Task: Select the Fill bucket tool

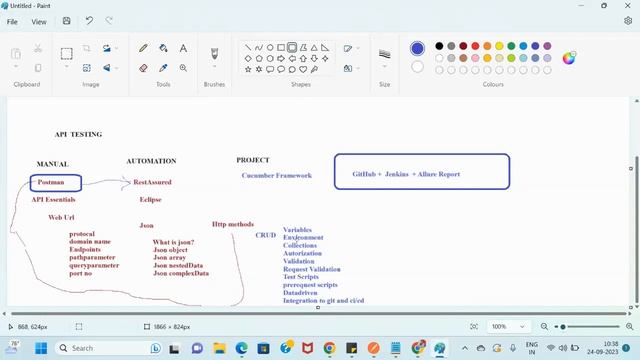Action: [163, 48]
